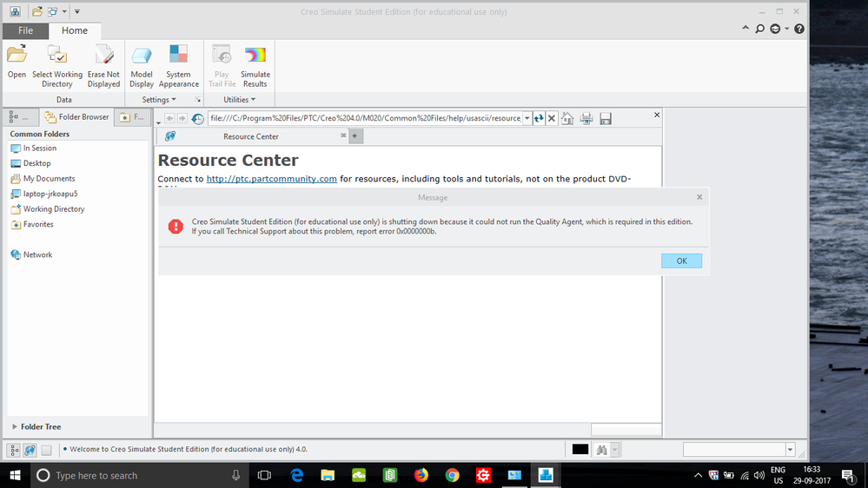Viewport: 868px width, 488px height.
Task: Switch to Folder Browser tab
Action: (x=76, y=116)
